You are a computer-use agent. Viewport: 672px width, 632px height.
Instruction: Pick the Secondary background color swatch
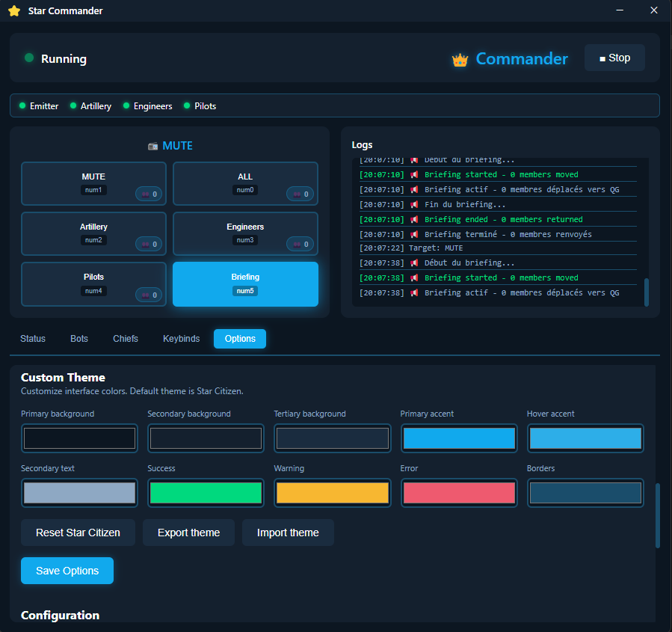pyautogui.click(x=206, y=438)
